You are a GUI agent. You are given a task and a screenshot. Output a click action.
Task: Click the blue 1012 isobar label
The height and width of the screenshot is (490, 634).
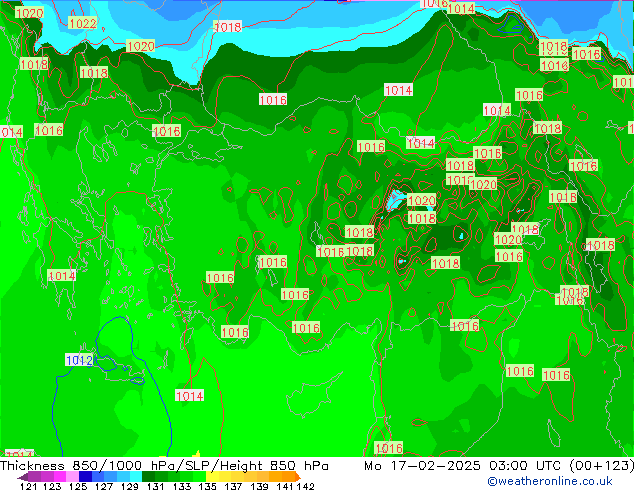tap(79, 360)
